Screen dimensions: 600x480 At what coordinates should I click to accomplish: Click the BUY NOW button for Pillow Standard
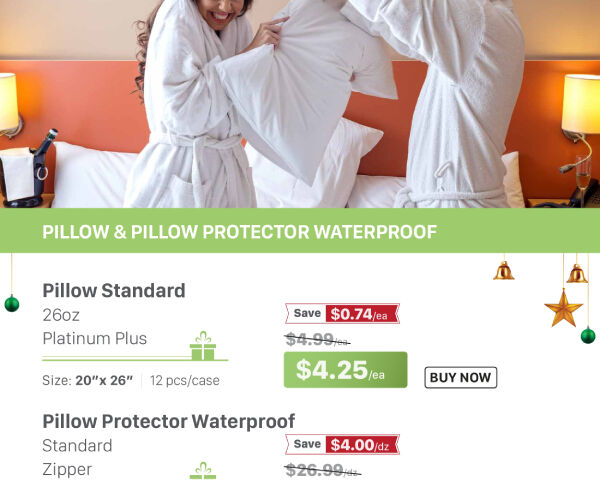coord(461,377)
